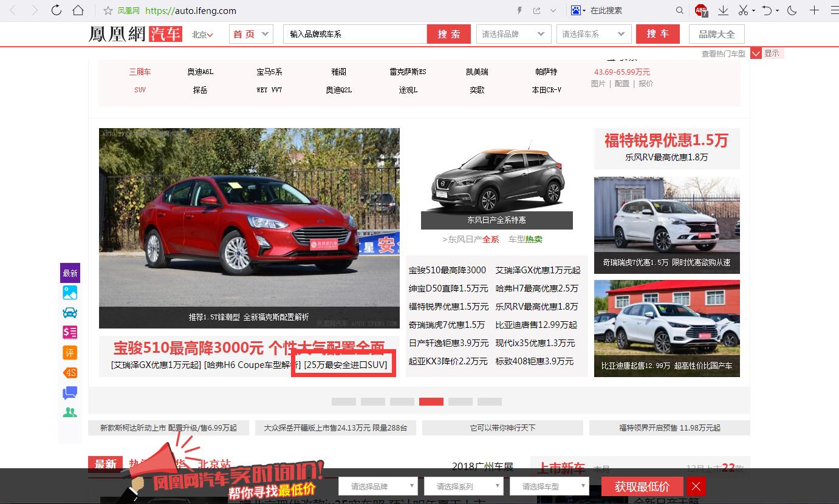839x504 pixels.
Task: Click the browser forward arrow
Action: [x=35, y=10]
